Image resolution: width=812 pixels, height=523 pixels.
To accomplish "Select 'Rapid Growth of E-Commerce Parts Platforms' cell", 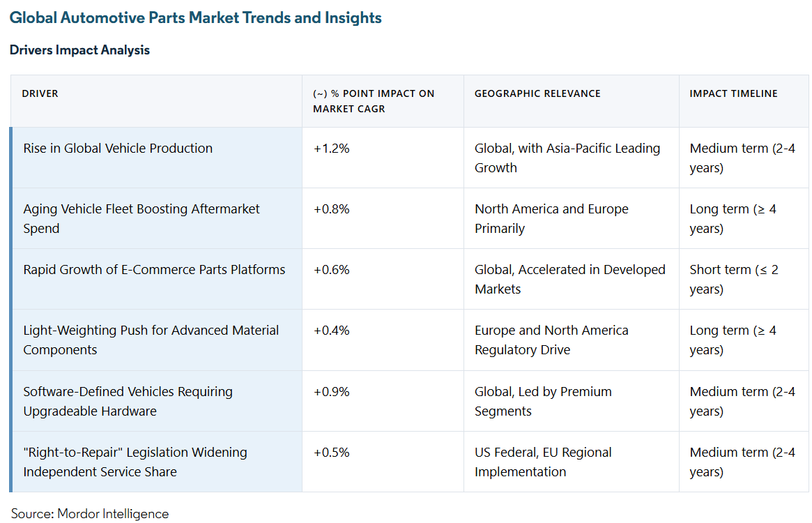I will [154, 270].
